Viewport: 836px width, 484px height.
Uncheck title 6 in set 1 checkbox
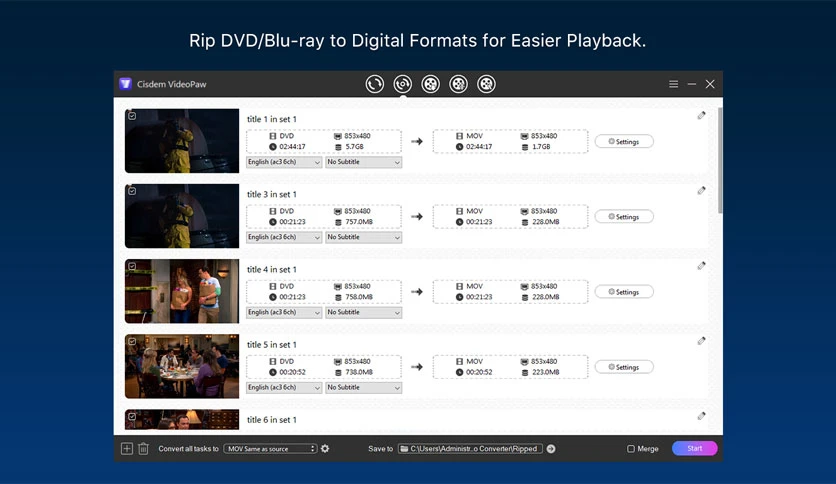click(132, 416)
